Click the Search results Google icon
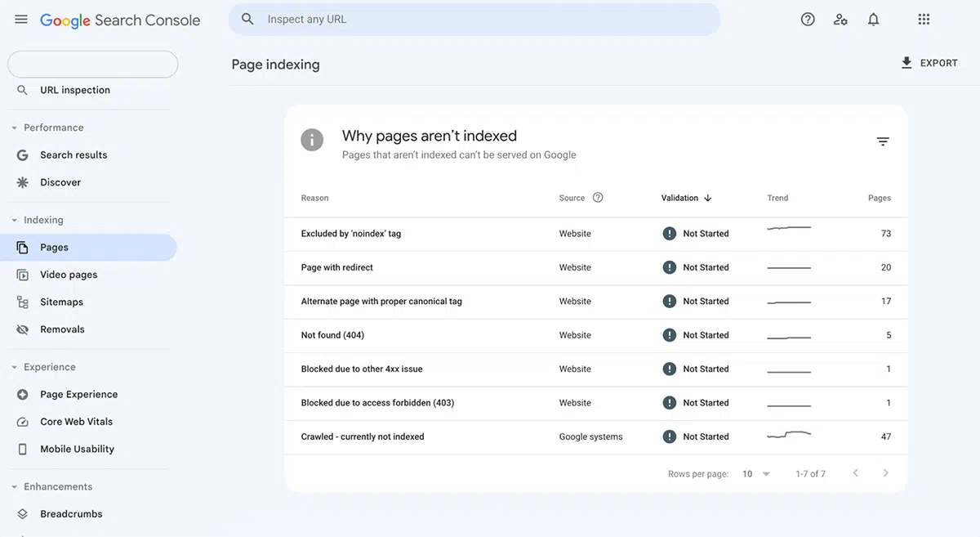The width and height of the screenshot is (980, 537). [x=23, y=154]
